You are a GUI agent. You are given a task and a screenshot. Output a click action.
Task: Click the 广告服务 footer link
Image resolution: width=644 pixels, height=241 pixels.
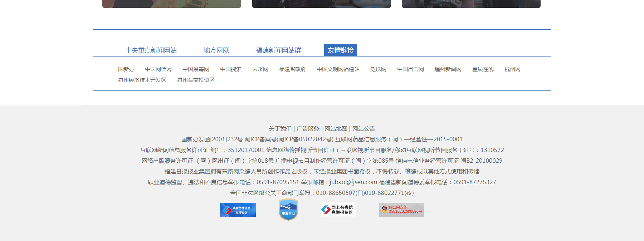(x=308, y=129)
